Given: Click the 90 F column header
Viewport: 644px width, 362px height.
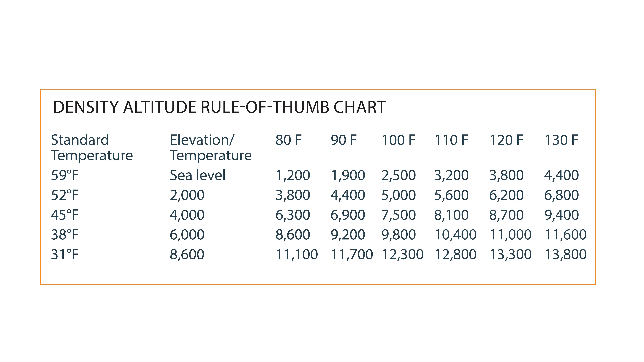Looking at the screenshot, I should [343, 140].
